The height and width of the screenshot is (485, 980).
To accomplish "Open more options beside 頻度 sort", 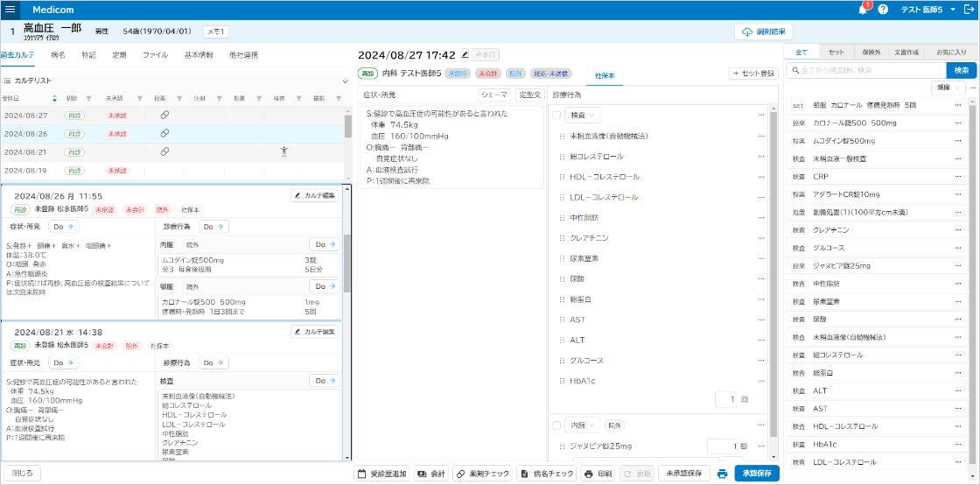I will 972,88.
